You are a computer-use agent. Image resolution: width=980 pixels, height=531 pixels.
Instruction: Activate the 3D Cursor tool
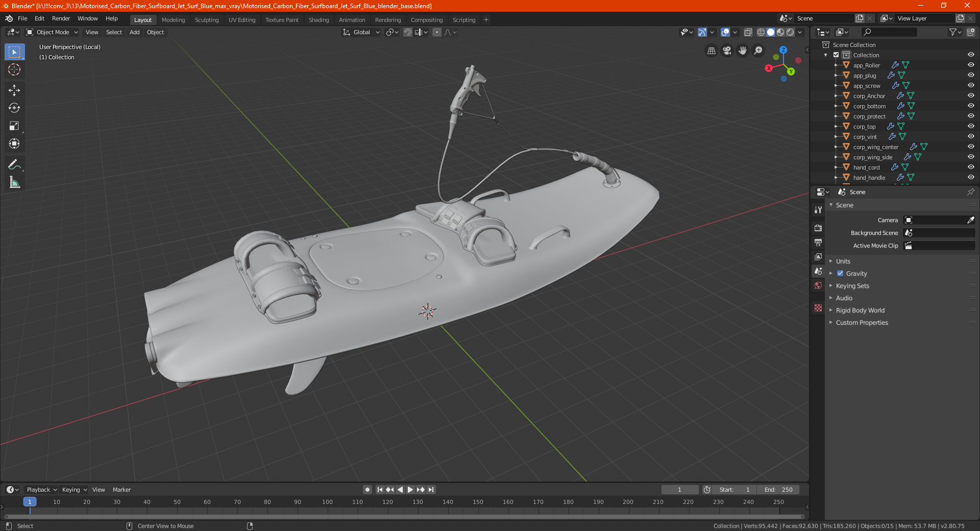coord(14,69)
